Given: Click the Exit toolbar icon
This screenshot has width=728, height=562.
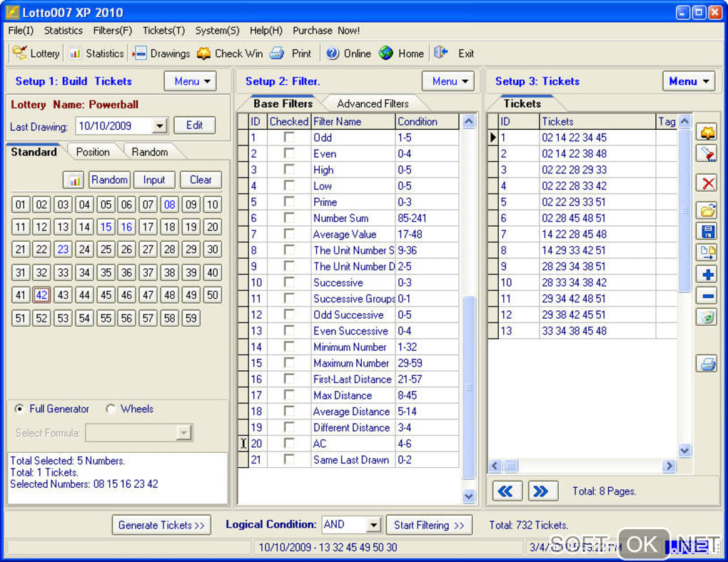Looking at the screenshot, I should pos(440,53).
